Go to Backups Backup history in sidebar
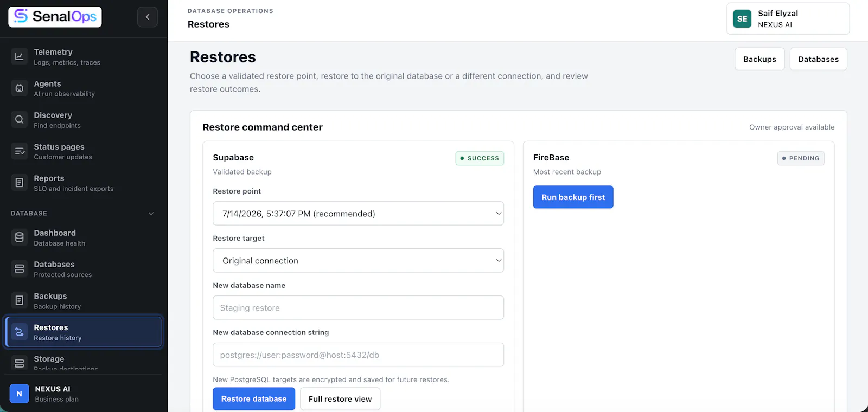 [x=84, y=300]
